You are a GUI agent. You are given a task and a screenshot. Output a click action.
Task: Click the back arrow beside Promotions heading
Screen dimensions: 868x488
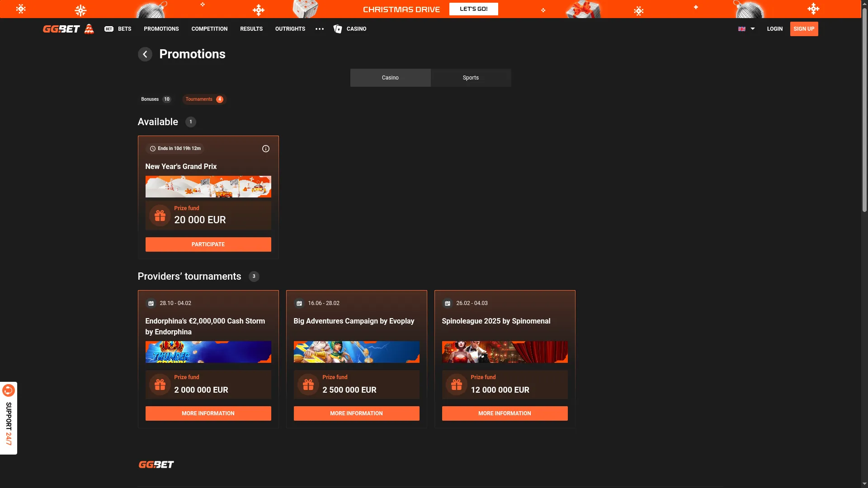[x=145, y=54]
